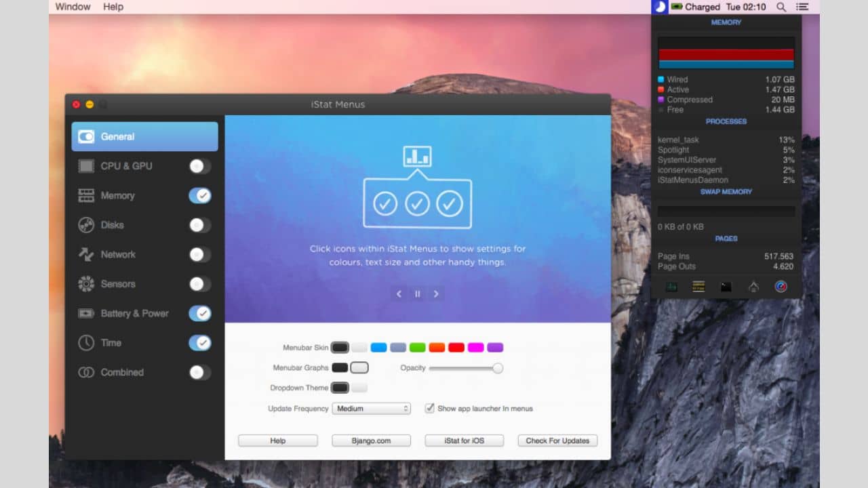Select the light Menubar Graphs swatch
The height and width of the screenshot is (488, 868).
[359, 368]
